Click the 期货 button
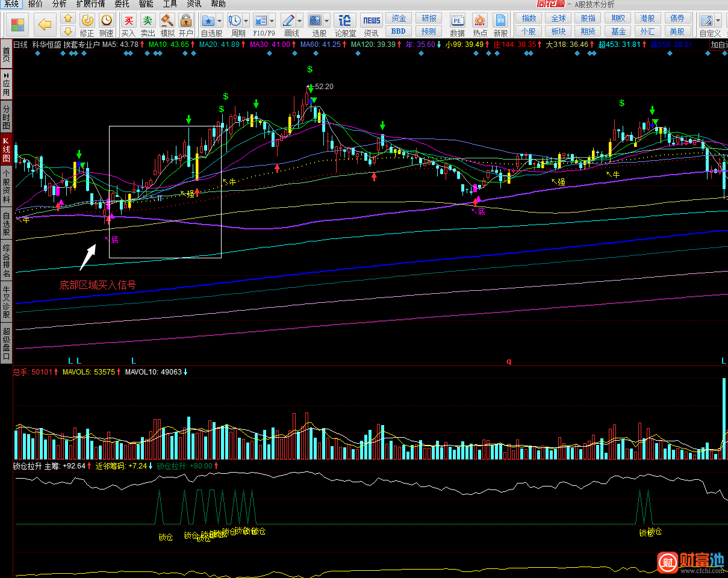 coord(588,31)
